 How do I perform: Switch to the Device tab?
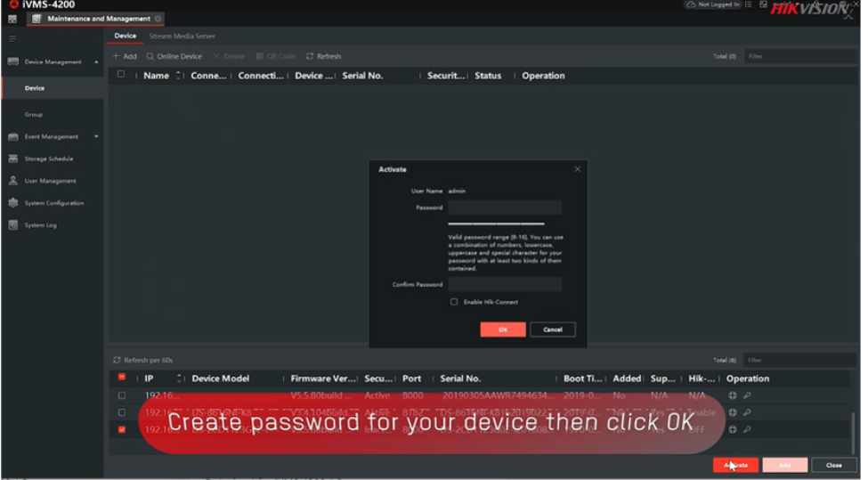pyautogui.click(x=126, y=36)
